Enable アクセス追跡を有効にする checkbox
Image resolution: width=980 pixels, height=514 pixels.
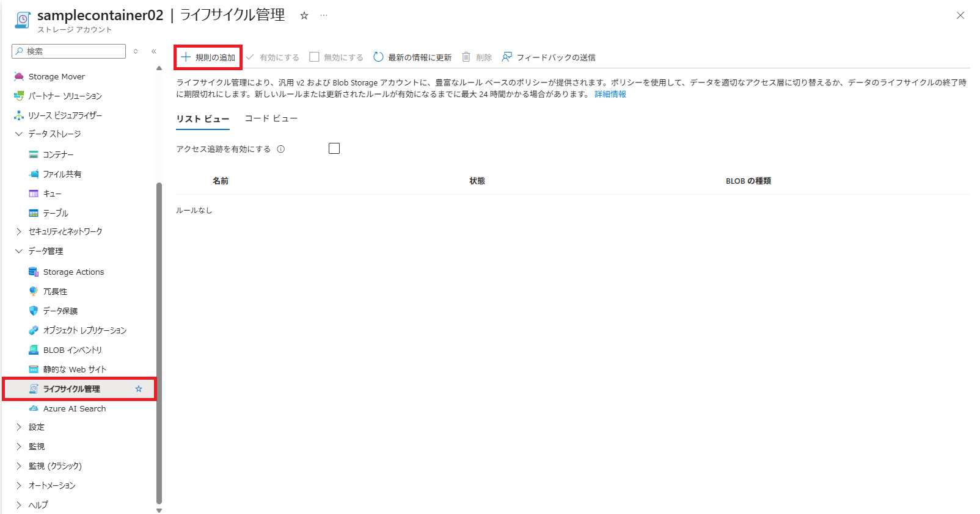click(334, 148)
